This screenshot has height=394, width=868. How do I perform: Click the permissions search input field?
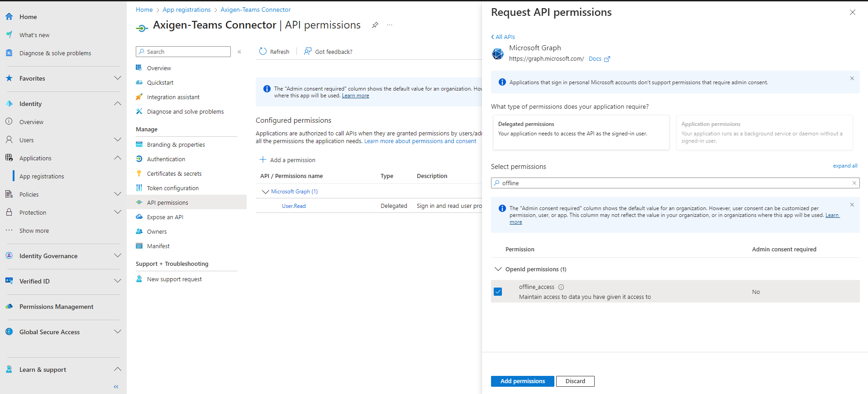(674, 183)
